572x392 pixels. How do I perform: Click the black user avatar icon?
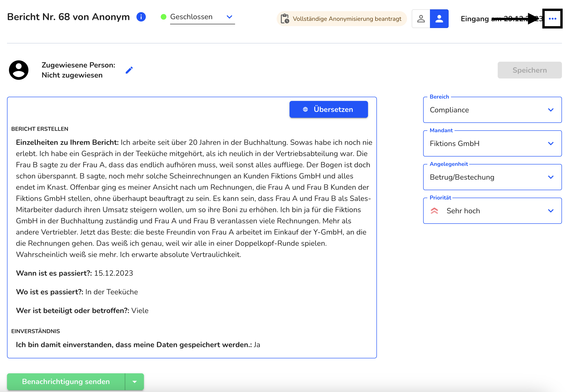tap(19, 70)
